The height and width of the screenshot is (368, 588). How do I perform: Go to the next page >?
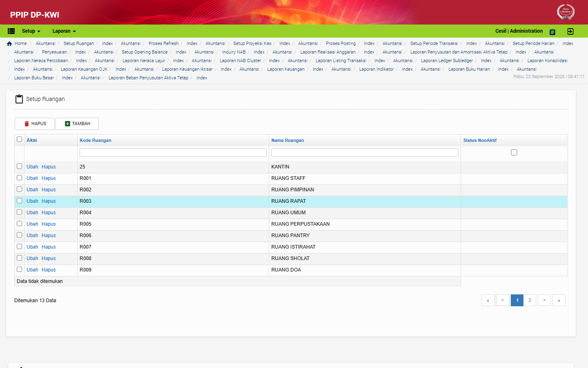(x=544, y=300)
